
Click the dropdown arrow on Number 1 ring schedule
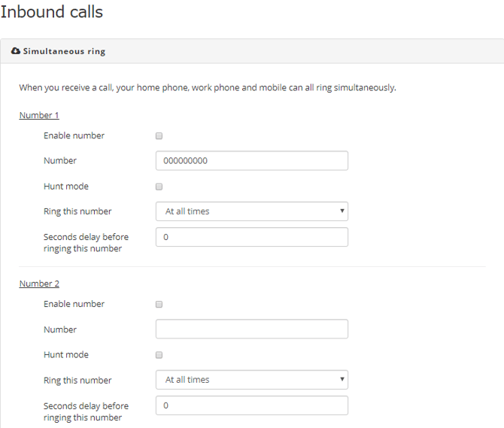(342, 211)
